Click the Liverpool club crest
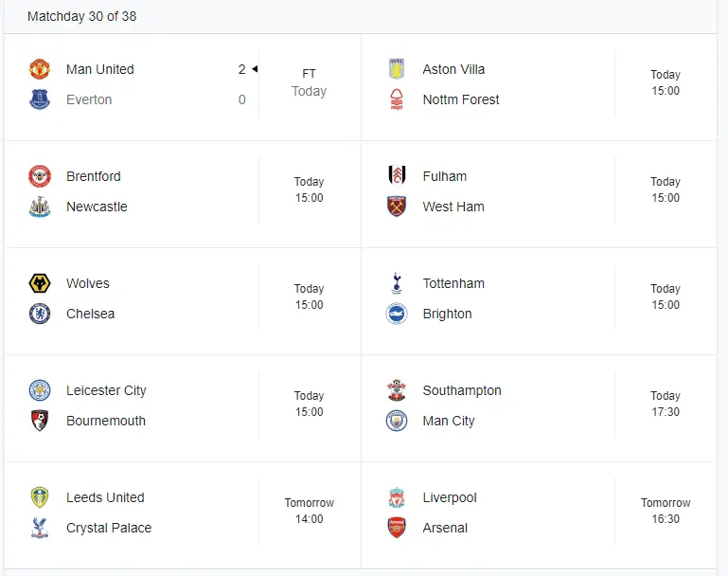The image size is (728, 576). tap(397, 497)
